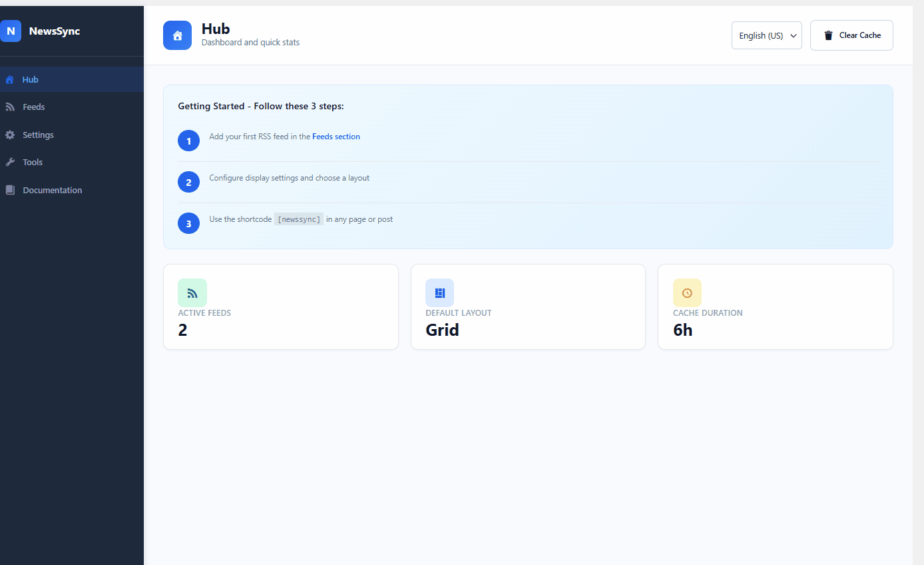Click the RSS icon on Active Feeds card

(192, 293)
